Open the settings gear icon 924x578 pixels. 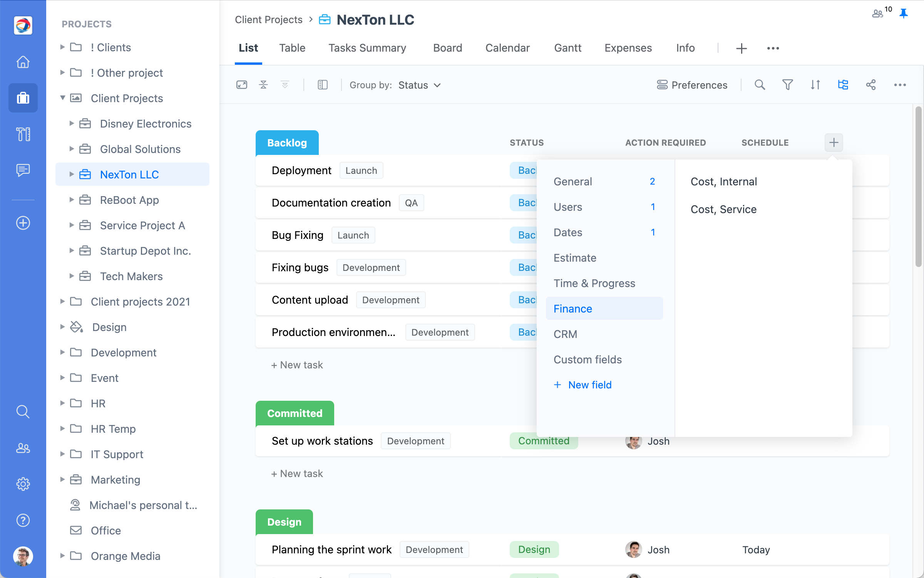pyautogui.click(x=23, y=484)
